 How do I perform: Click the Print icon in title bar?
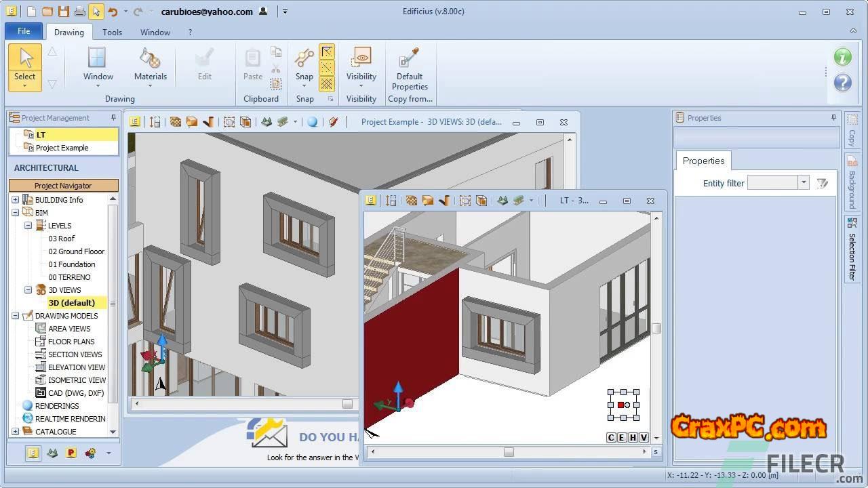(x=79, y=12)
